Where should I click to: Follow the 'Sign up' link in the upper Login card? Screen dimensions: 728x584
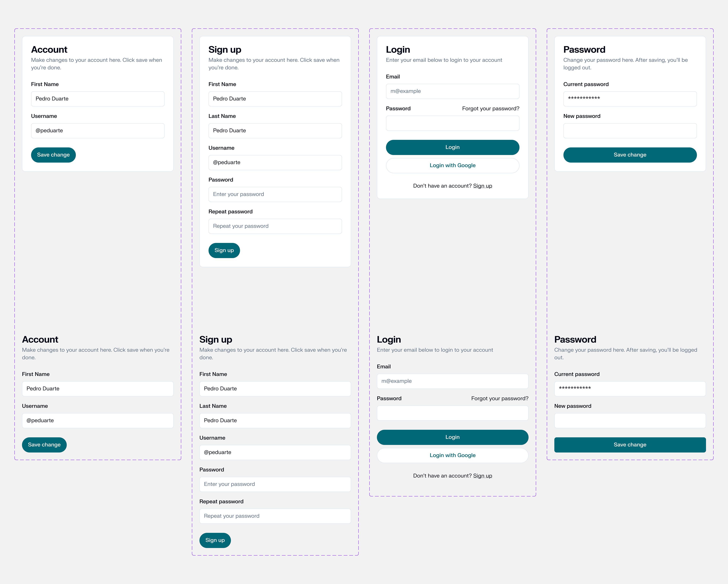482,186
